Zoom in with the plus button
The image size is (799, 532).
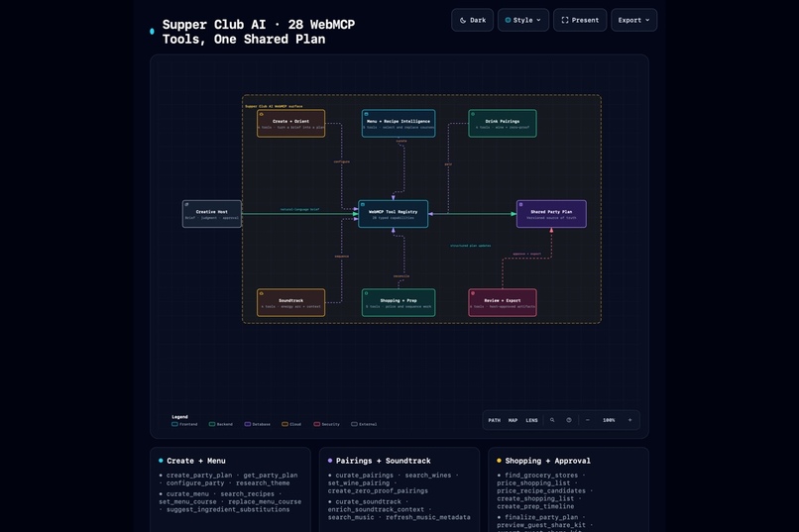(x=629, y=420)
